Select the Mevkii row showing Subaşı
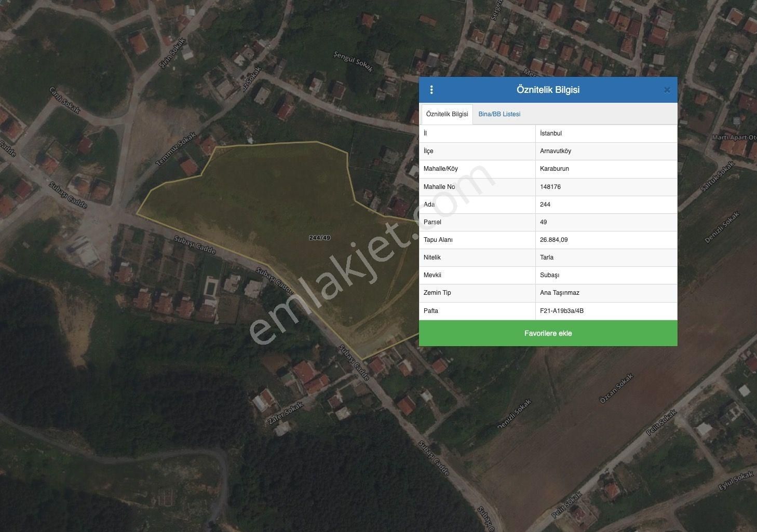This screenshot has width=757, height=532. [550, 275]
